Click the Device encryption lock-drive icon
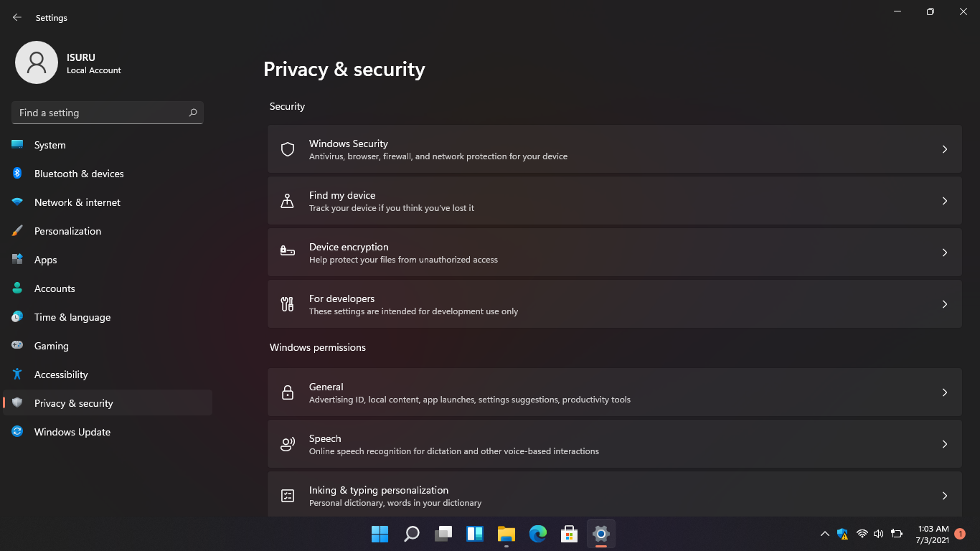 click(288, 253)
